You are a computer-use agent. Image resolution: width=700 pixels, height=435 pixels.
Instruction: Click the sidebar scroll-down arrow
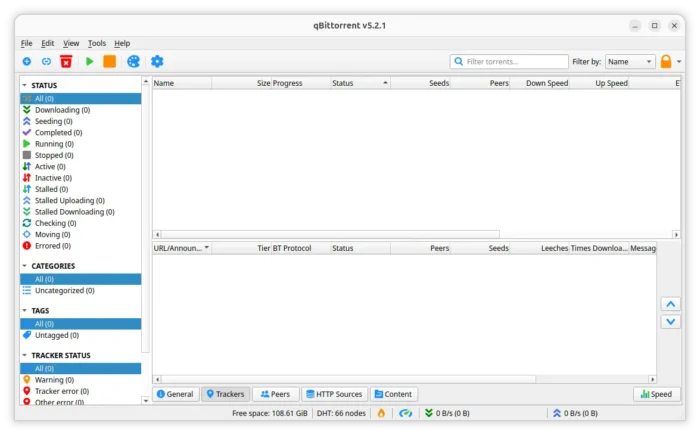146,401
